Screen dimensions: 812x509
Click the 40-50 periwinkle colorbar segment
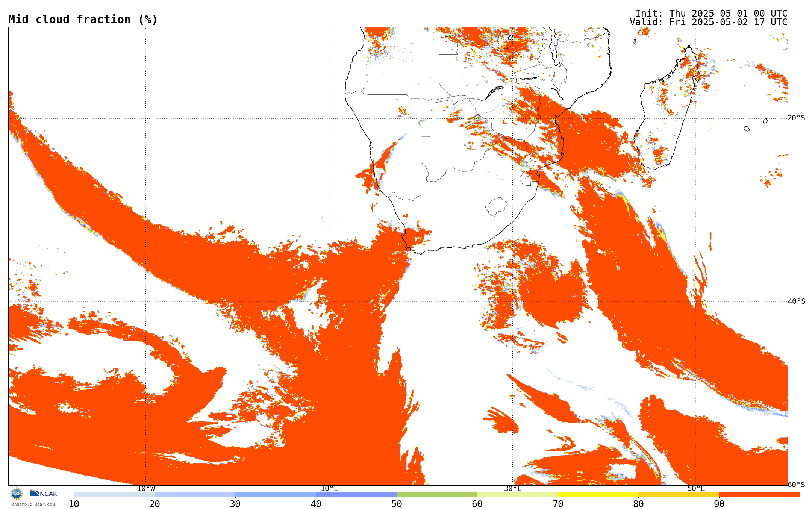(356, 495)
